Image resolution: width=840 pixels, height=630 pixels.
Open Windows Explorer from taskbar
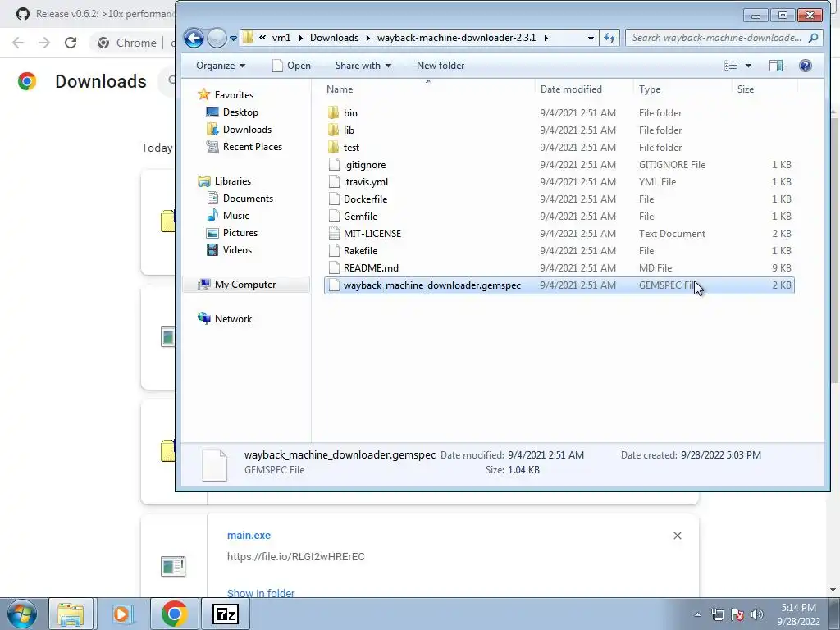(x=71, y=614)
